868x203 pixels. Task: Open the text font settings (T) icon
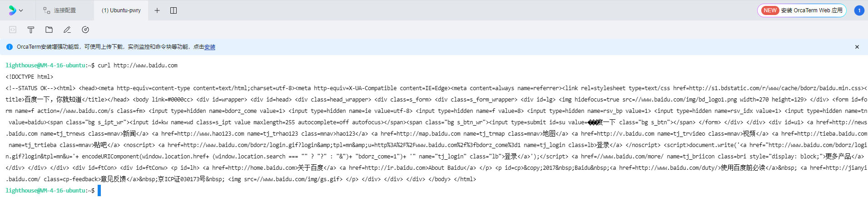pyautogui.click(x=31, y=30)
